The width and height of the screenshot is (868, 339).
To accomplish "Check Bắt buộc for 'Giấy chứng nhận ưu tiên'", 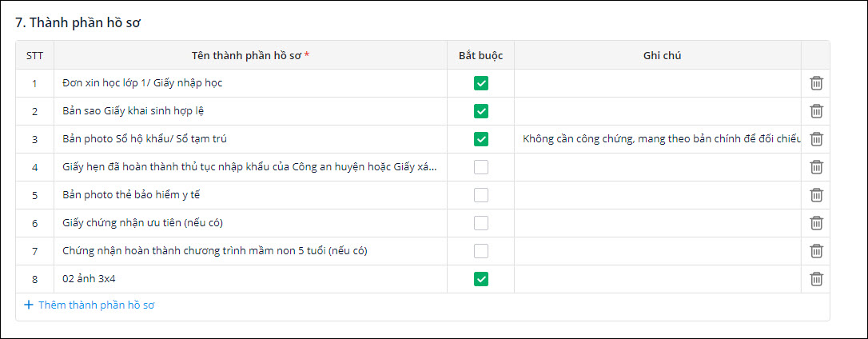I will point(480,223).
